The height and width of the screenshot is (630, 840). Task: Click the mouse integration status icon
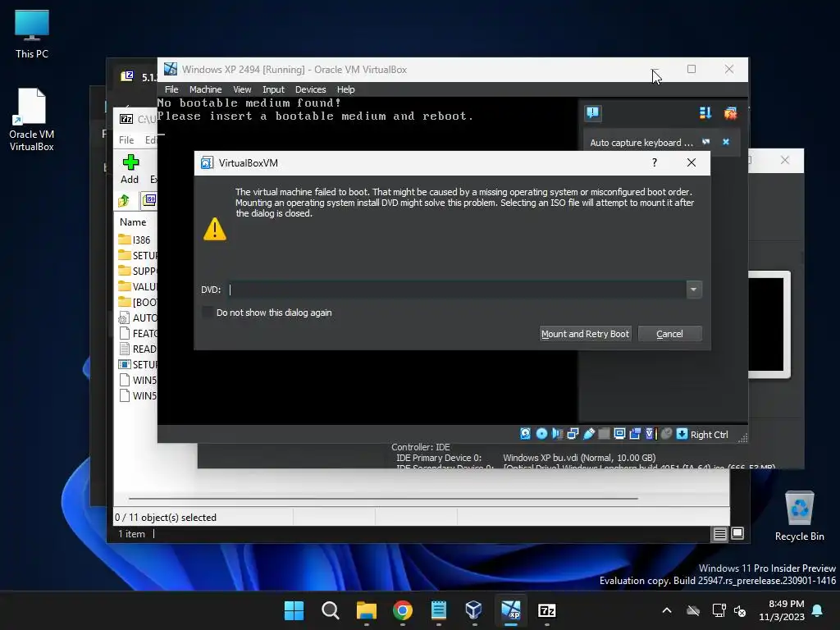[666, 433]
